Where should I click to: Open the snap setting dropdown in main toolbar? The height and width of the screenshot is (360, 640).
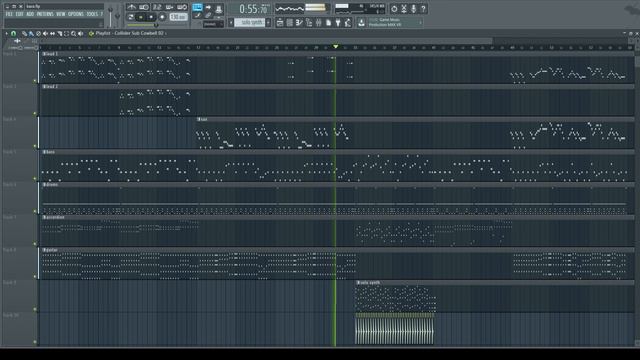pyautogui.click(x=213, y=24)
